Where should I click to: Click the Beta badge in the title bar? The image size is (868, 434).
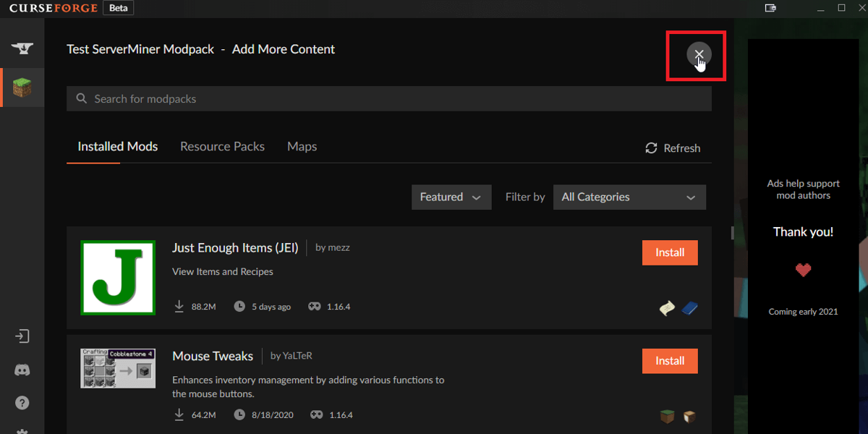[118, 8]
